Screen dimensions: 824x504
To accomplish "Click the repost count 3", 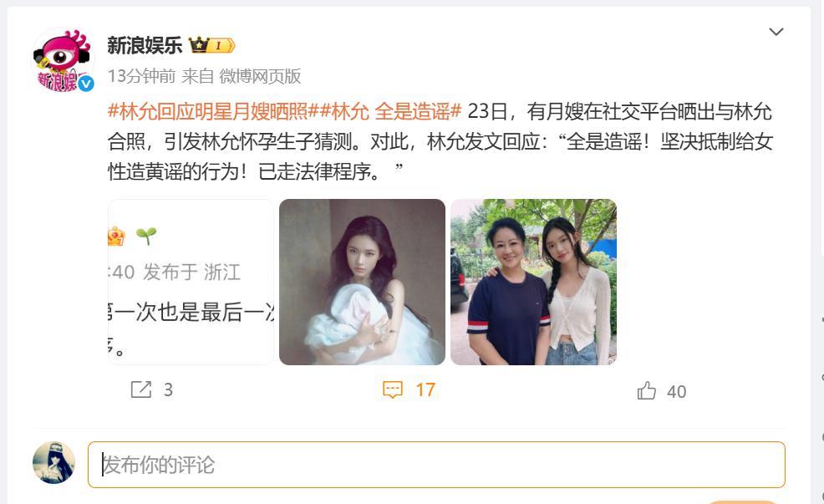I will 168,390.
